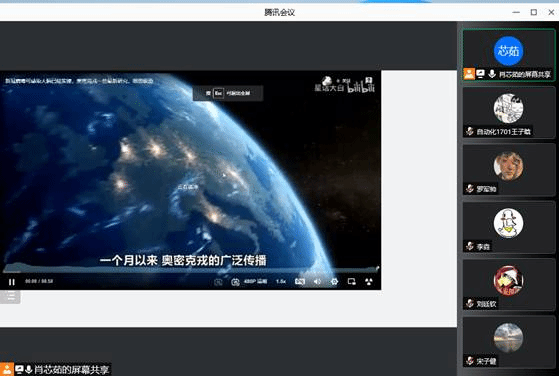
Task: Click the microphone icon in 肖芯茹 tile
Action: pos(492,74)
